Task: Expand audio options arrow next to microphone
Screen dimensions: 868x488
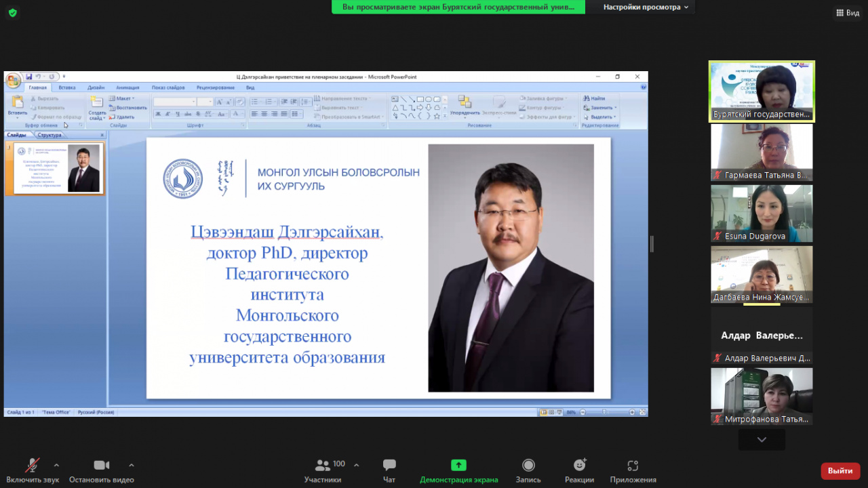Action: point(56,465)
